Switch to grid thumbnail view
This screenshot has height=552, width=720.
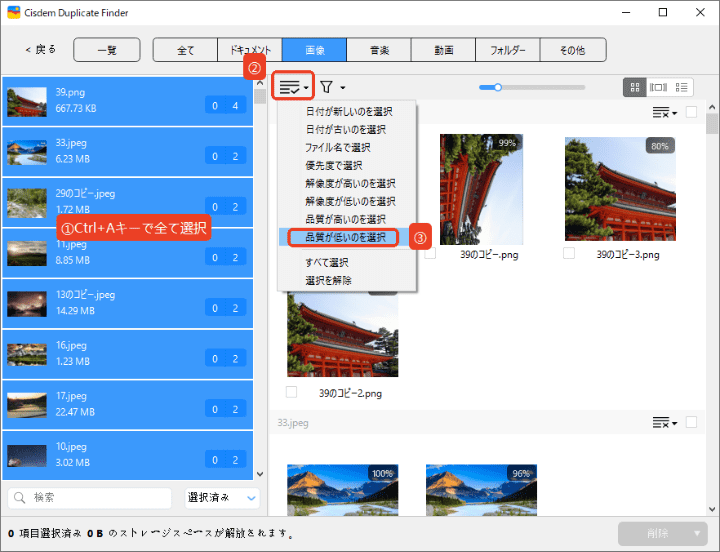[x=635, y=87]
